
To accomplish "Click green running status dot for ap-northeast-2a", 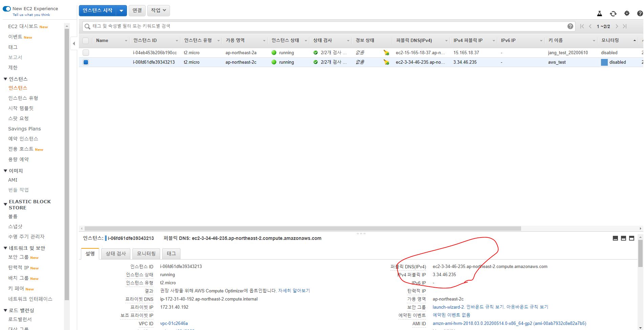I will 274,53.
